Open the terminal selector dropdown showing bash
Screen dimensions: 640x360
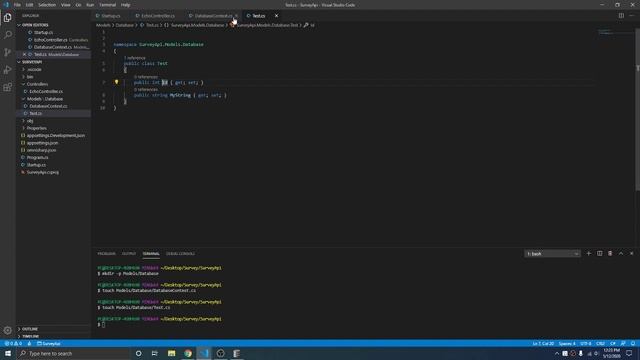(552, 253)
